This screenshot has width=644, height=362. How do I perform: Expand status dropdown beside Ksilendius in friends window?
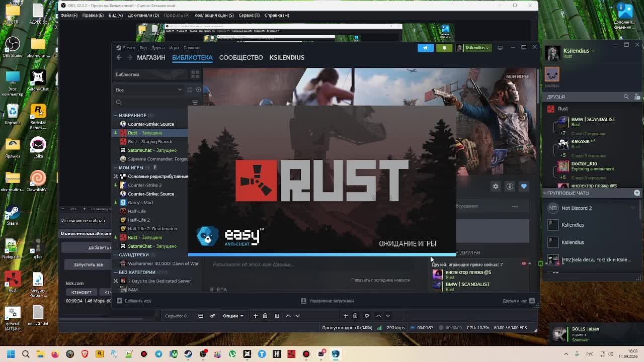[592, 51]
